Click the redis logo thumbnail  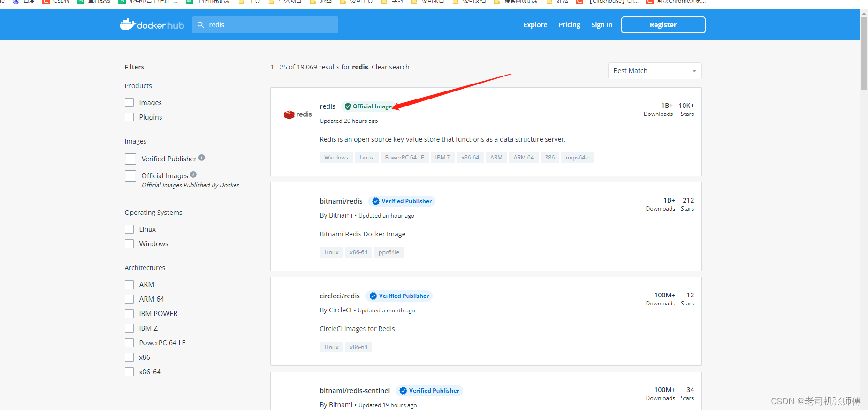[298, 114]
